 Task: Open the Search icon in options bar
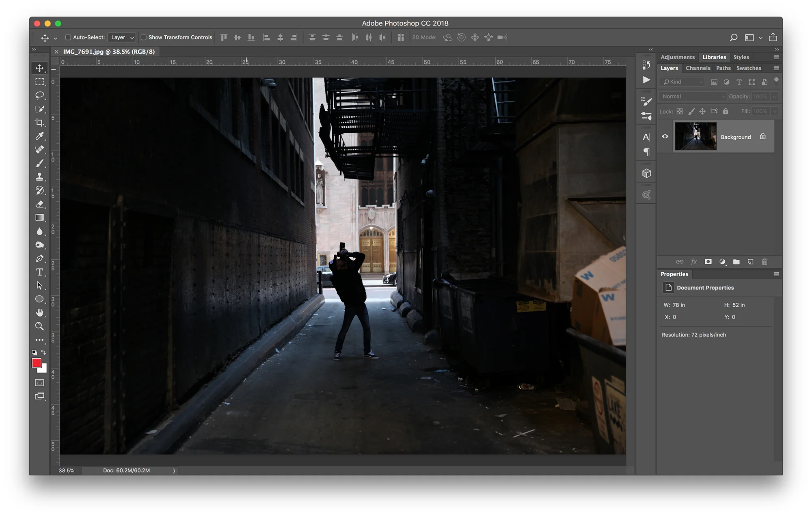point(734,37)
